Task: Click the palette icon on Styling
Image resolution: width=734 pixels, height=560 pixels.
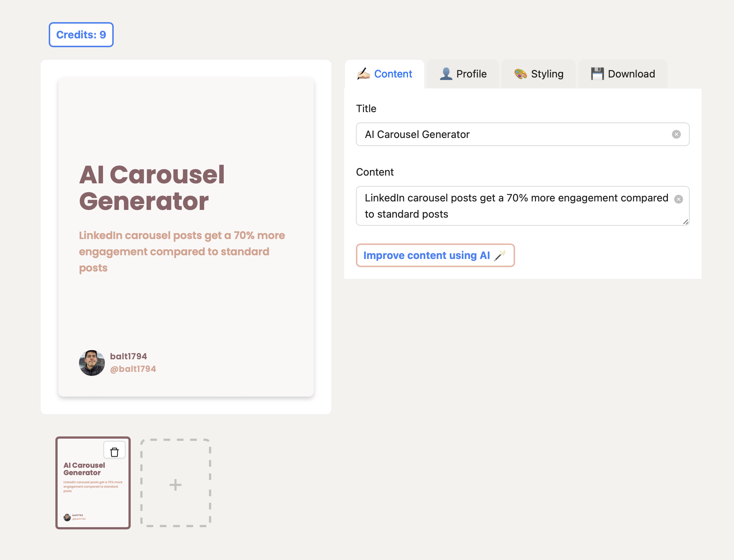Action: coord(520,74)
